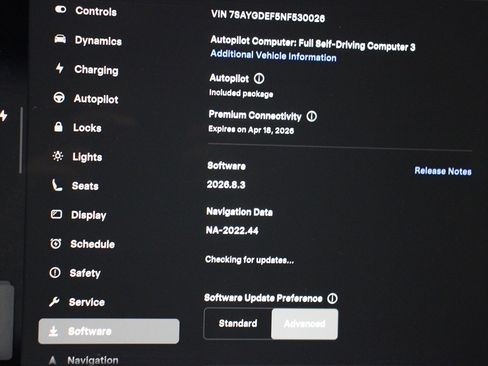Tap the lightning bolt at the screen's left edge
The width and height of the screenshot is (488, 366).
(4, 116)
